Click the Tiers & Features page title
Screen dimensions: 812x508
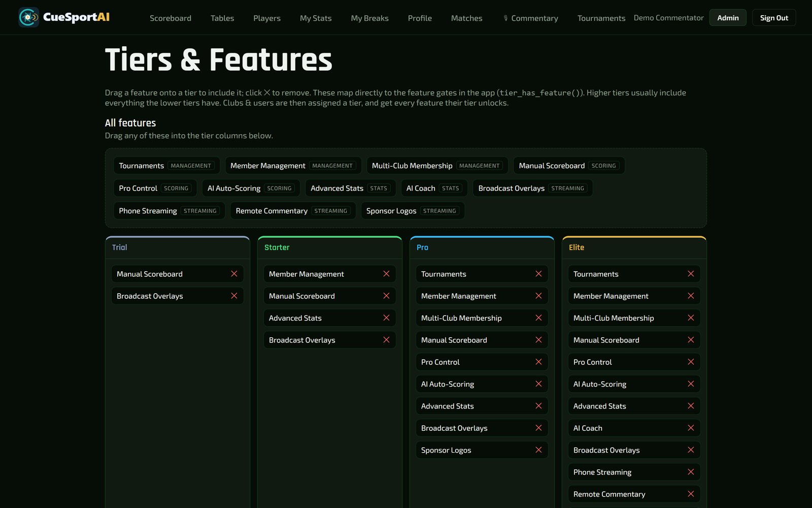[219, 60]
